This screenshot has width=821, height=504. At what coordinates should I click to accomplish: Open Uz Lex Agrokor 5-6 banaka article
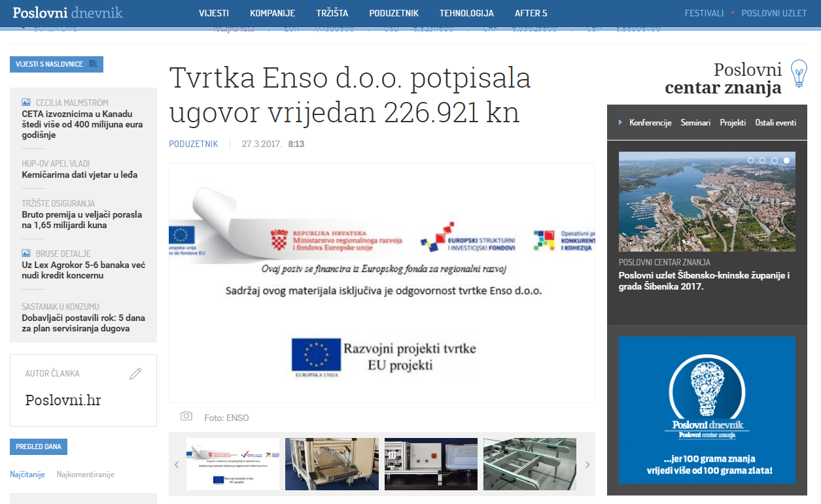coord(83,270)
